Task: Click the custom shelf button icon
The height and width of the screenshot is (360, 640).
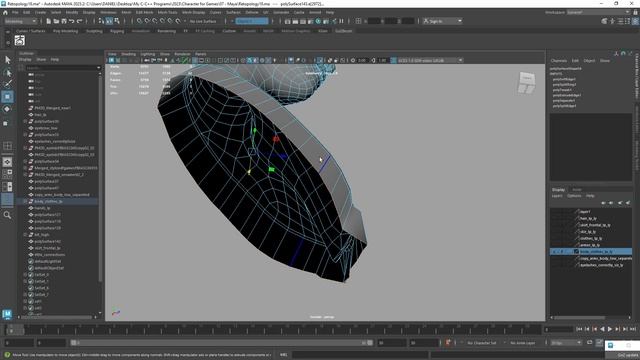Action: 20,40
